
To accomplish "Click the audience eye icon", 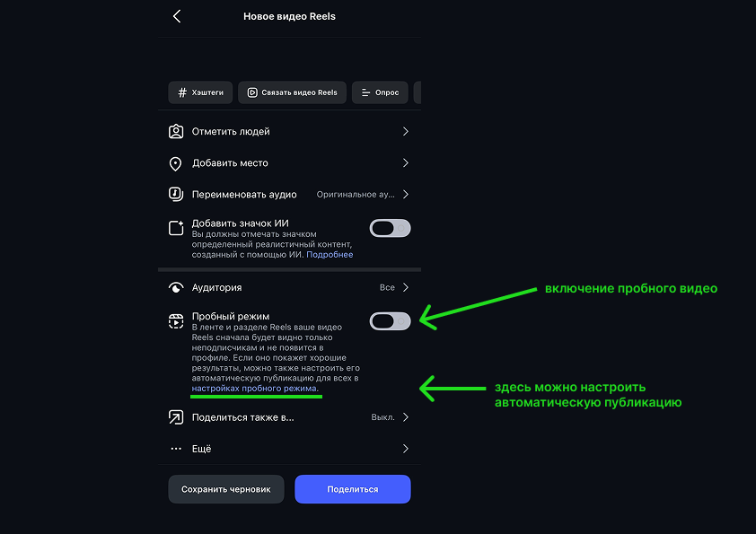I will click(176, 288).
